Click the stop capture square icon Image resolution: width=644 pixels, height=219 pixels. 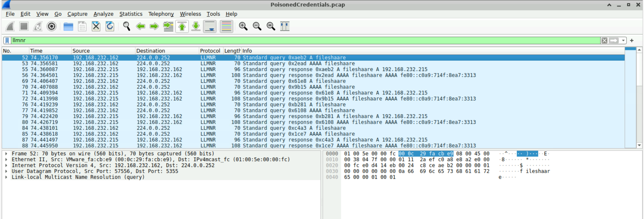(24, 26)
